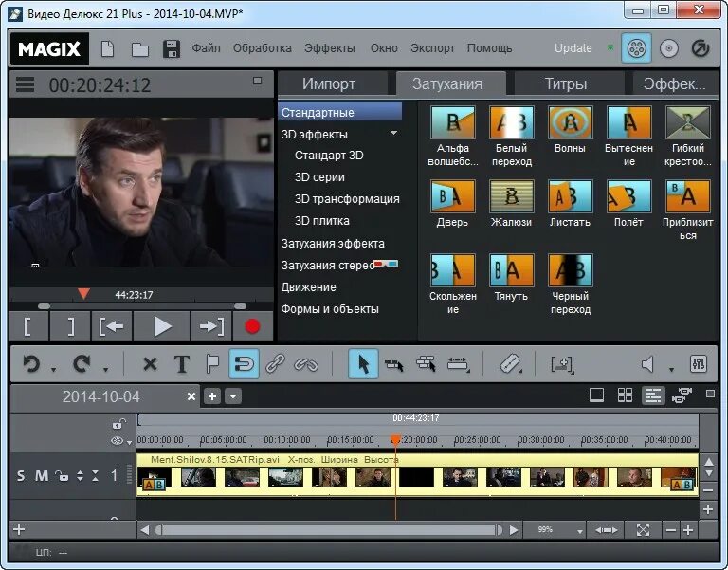Expand the 3D эффекты category arrow
The height and width of the screenshot is (570, 728).
click(393, 134)
